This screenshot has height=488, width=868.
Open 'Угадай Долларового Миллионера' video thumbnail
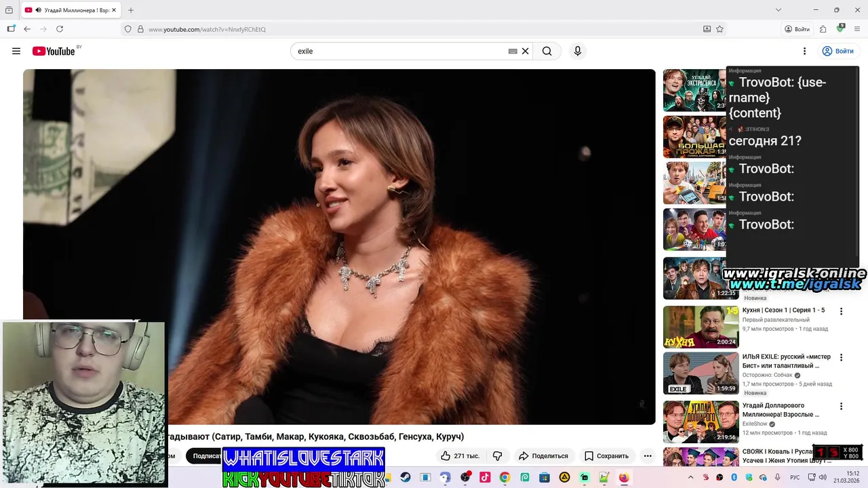[701, 422]
